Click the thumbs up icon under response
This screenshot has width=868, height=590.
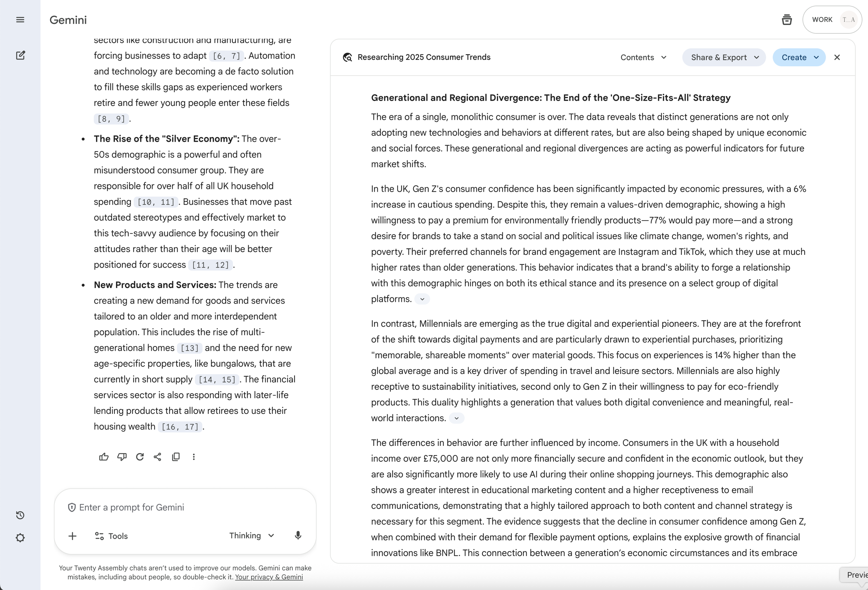pos(104,457)
